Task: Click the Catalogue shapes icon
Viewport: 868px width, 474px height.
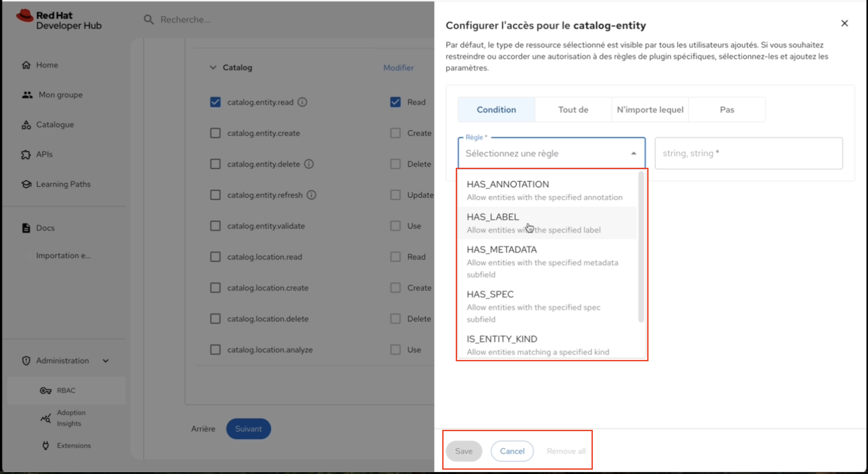Action: (x=26, y=125)
